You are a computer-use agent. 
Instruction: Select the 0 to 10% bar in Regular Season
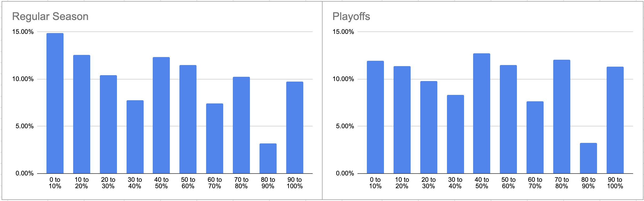(55, 103)
